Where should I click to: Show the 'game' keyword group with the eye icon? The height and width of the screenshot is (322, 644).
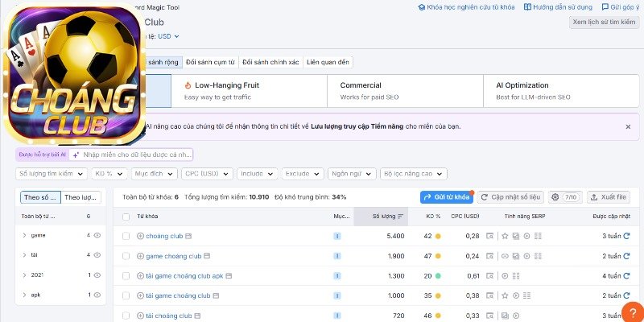click(x=97, y=235)
